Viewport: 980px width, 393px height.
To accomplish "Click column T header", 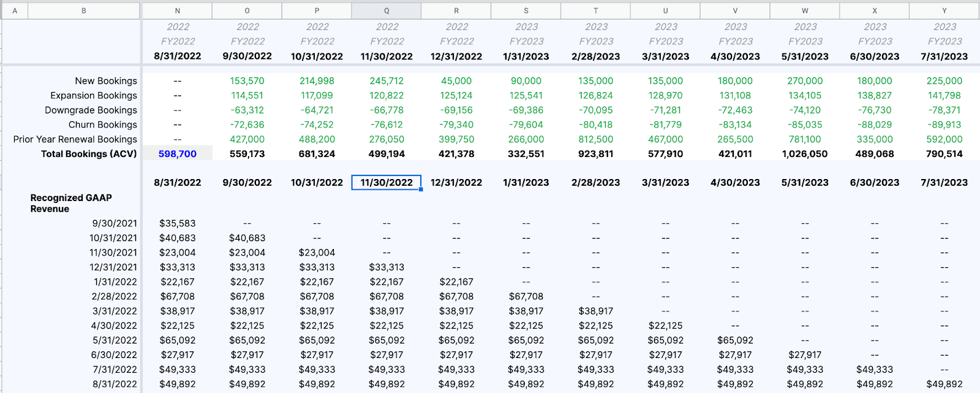I will (x=596, y=10).
